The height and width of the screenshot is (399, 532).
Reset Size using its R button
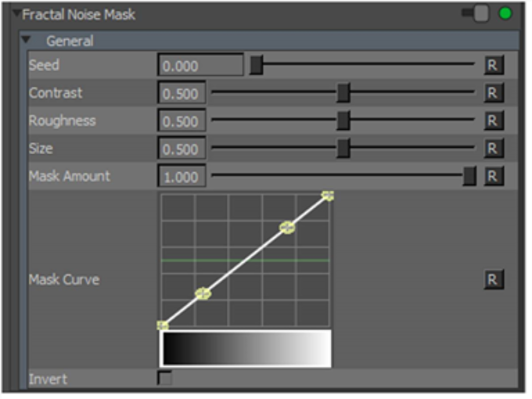492,149
